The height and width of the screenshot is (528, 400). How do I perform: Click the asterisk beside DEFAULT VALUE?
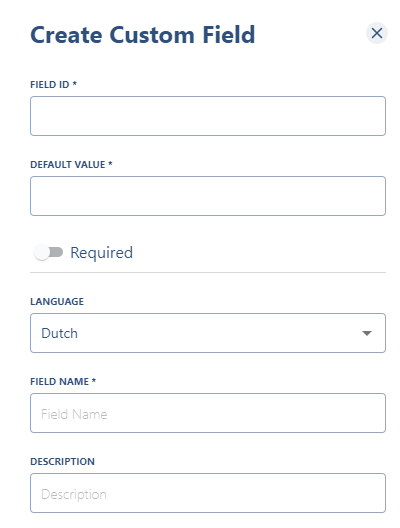coord(110,163)
